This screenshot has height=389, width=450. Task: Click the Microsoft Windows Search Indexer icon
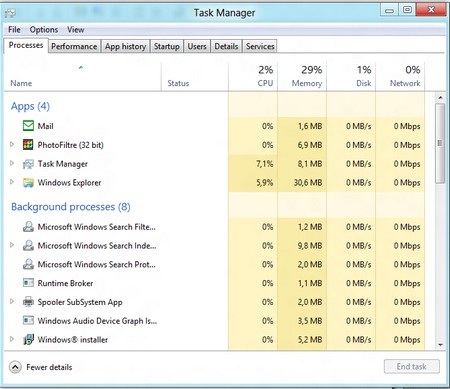tap(28, 245)
